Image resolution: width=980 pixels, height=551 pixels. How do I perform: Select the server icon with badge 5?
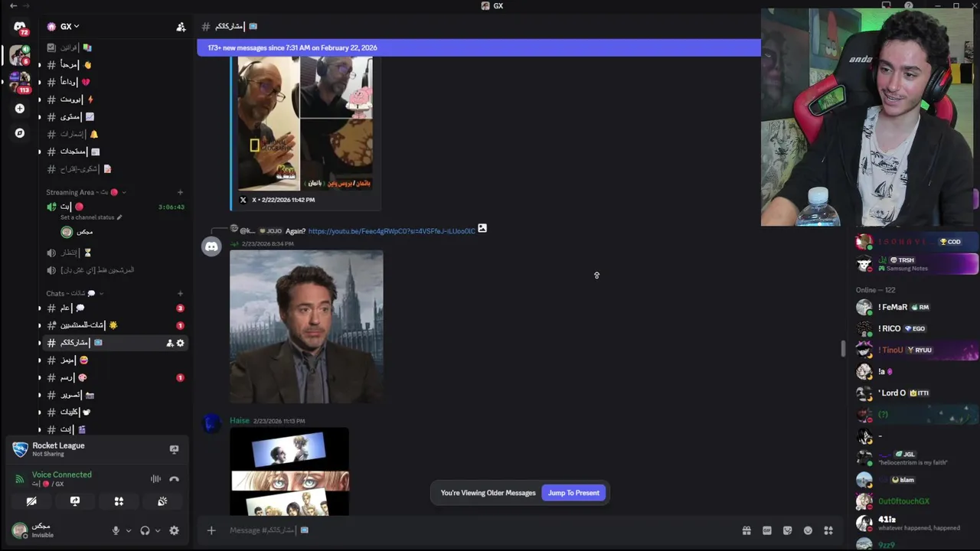point(19,56)
